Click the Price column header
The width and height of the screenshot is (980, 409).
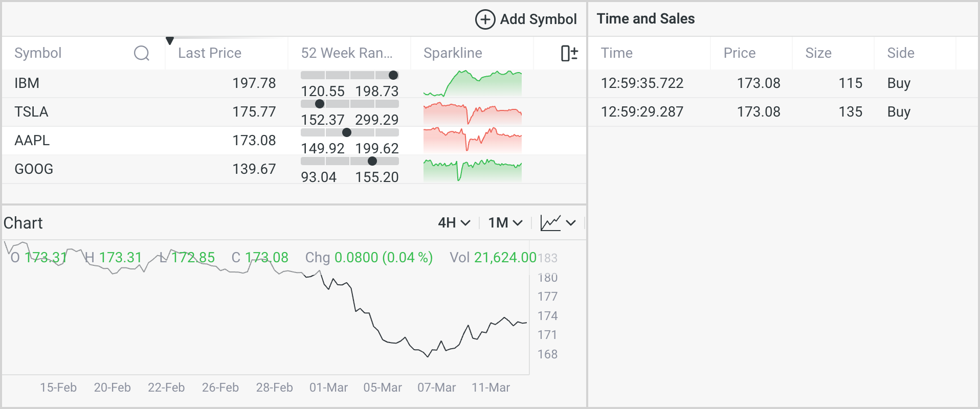pos(739,53)
